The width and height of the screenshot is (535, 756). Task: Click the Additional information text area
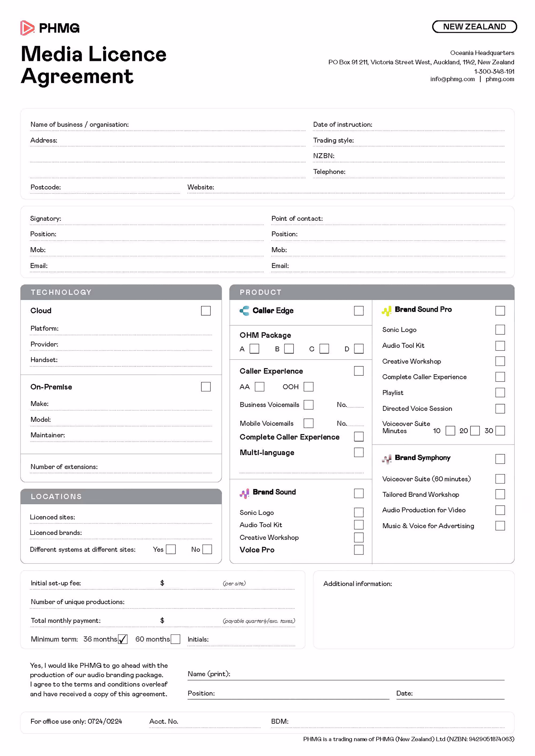pyautogui.click(x=414, y=616)
